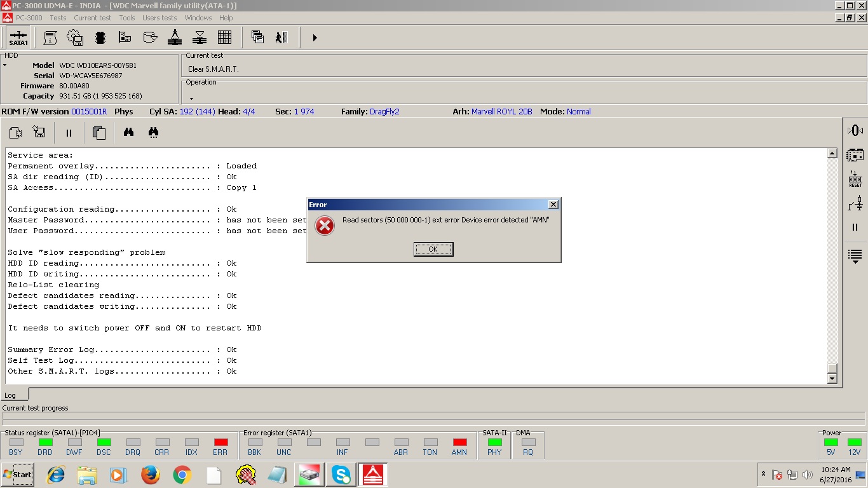
Task: Open the Users tests menu
Action: point(159,18)
